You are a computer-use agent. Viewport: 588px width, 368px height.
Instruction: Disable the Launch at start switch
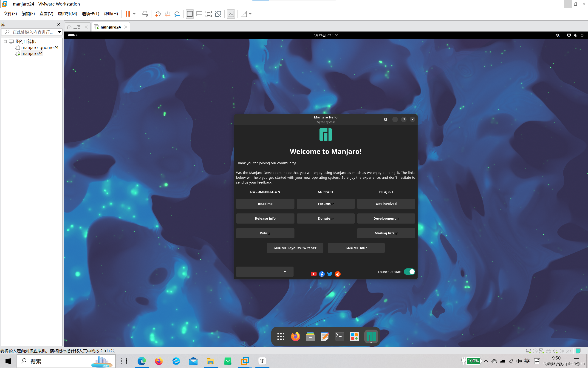click(409, 272)
